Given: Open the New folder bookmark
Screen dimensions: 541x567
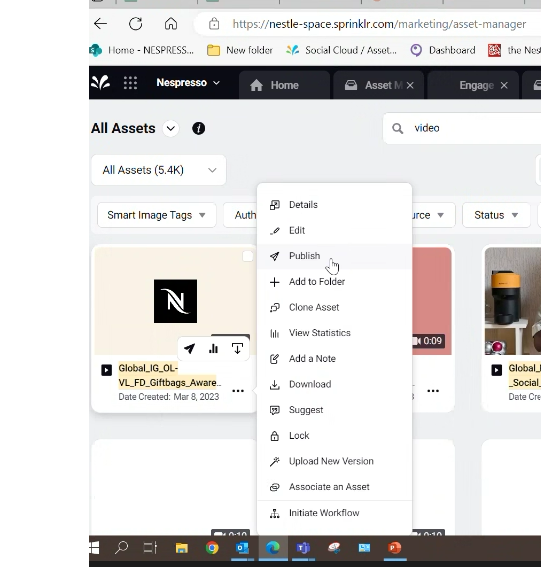Looking at the screenshot, I should pyautogui.click(x=240, y=50).
